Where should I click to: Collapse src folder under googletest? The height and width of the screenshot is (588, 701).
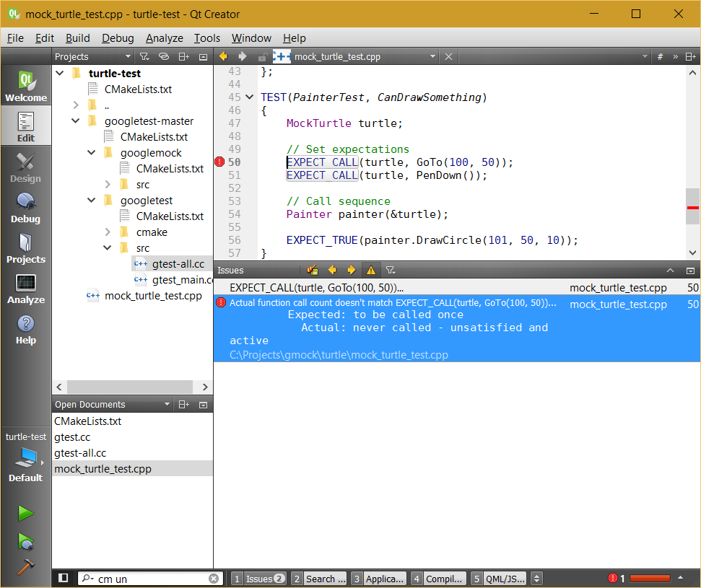click(x=108, y=247)
